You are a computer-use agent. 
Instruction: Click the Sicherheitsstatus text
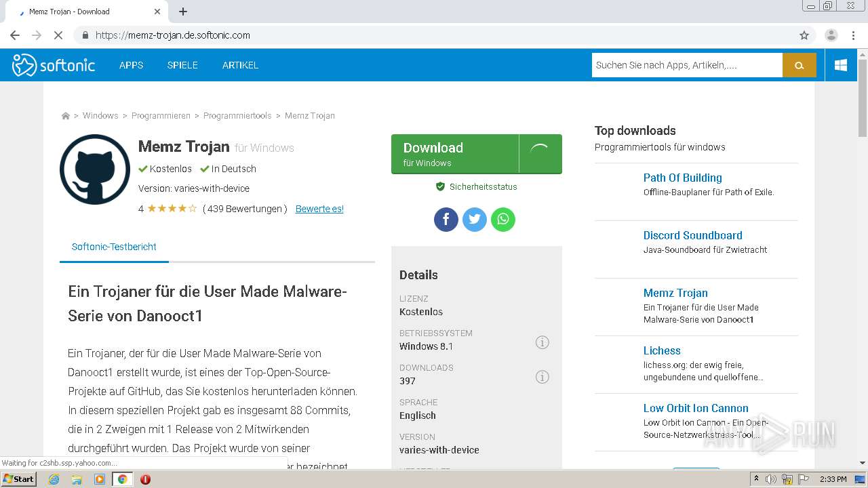click(483, 187)
